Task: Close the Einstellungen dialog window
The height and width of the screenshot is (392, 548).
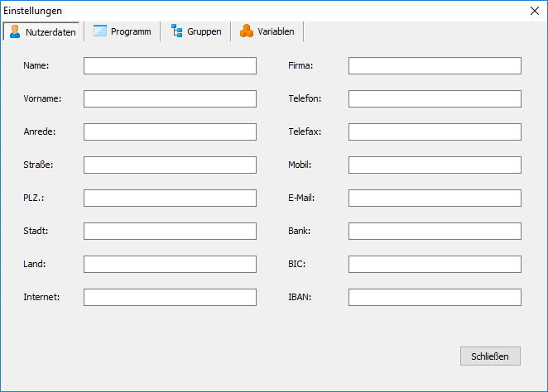Action: coord(534,11)
